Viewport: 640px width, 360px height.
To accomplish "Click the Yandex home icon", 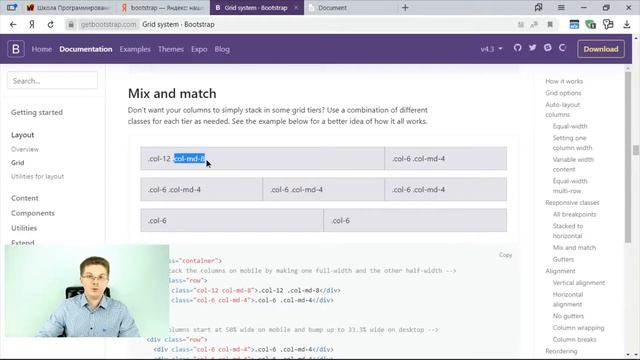I will (x=31, y=24).
